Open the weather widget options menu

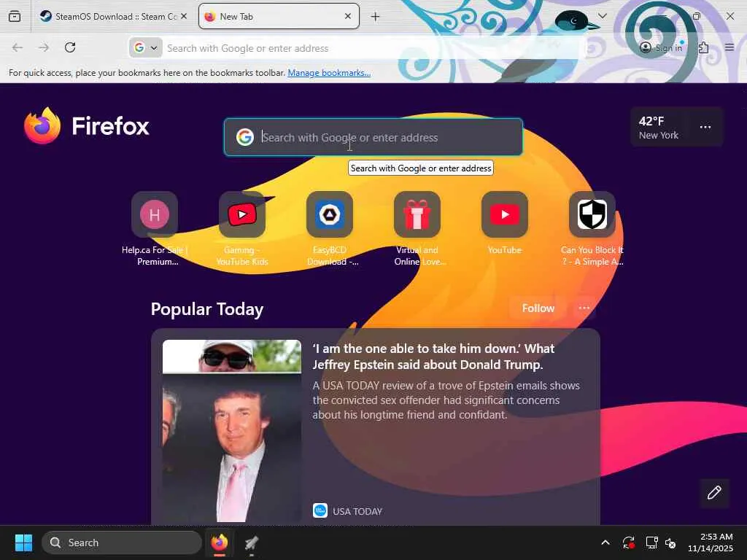[705, 127]
